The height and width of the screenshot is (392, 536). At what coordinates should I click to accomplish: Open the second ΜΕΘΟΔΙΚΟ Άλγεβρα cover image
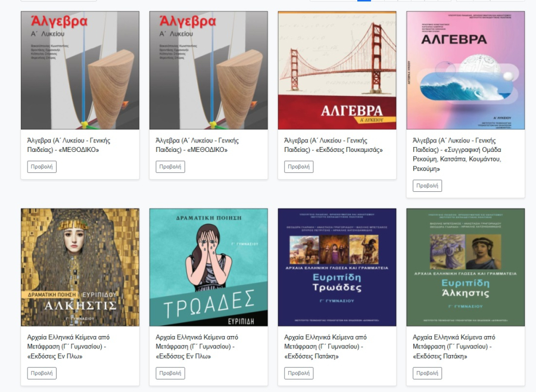pos(208,70)
